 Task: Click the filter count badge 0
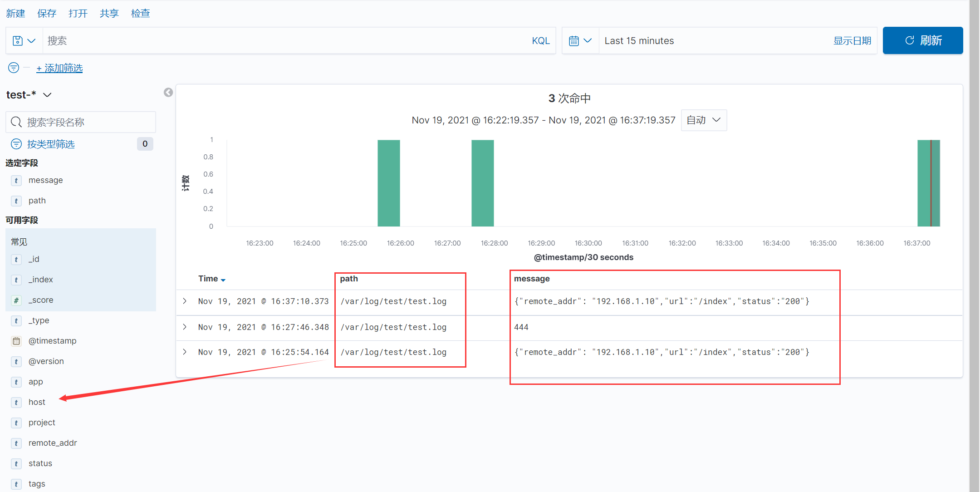pyautogui.click(x=145, y=144)
